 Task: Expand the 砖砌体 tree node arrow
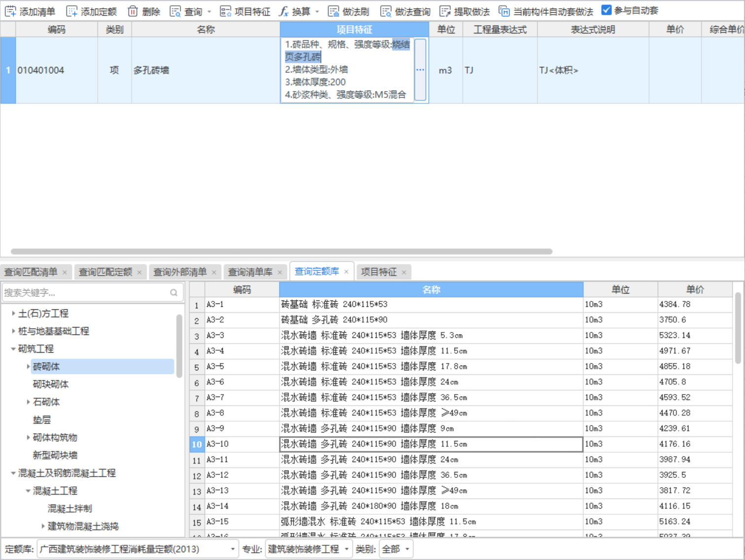(28, 366)
